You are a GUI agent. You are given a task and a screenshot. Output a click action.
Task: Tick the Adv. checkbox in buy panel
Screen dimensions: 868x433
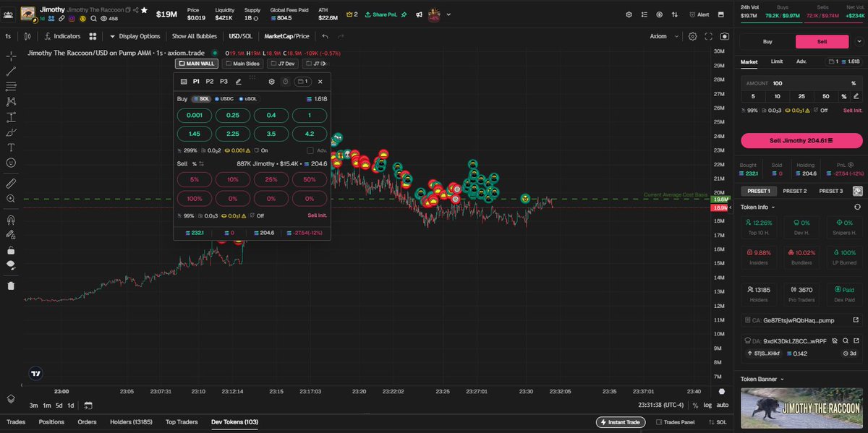coord(310,150)
